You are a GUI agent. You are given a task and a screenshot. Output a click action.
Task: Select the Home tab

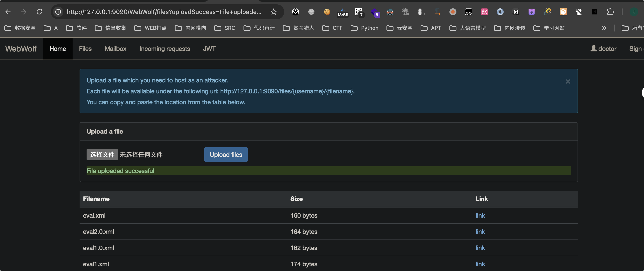[58, 49]
